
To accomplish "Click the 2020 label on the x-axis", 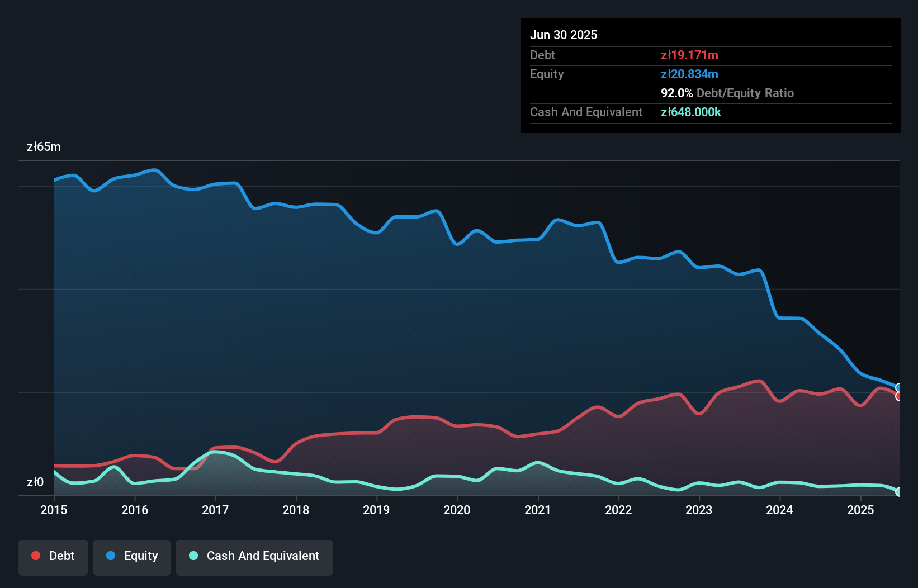I will 456,510.
